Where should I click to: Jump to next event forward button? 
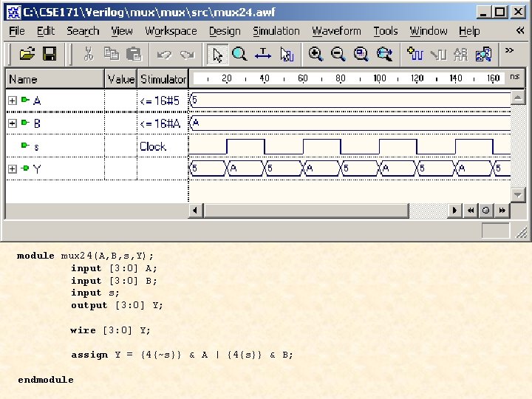tap(502, 211)
